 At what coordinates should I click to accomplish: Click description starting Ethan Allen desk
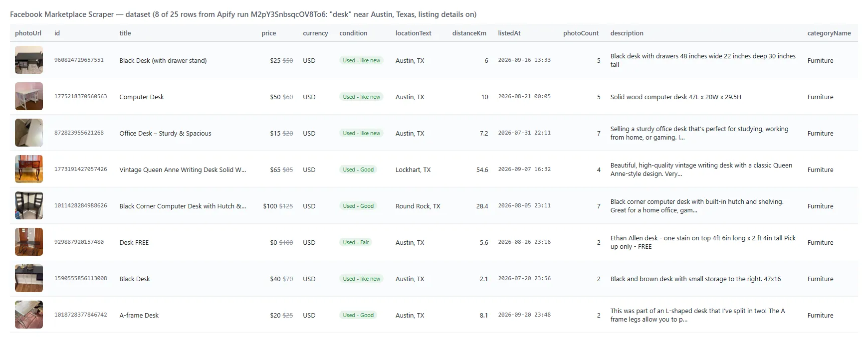tap(703, 242)
